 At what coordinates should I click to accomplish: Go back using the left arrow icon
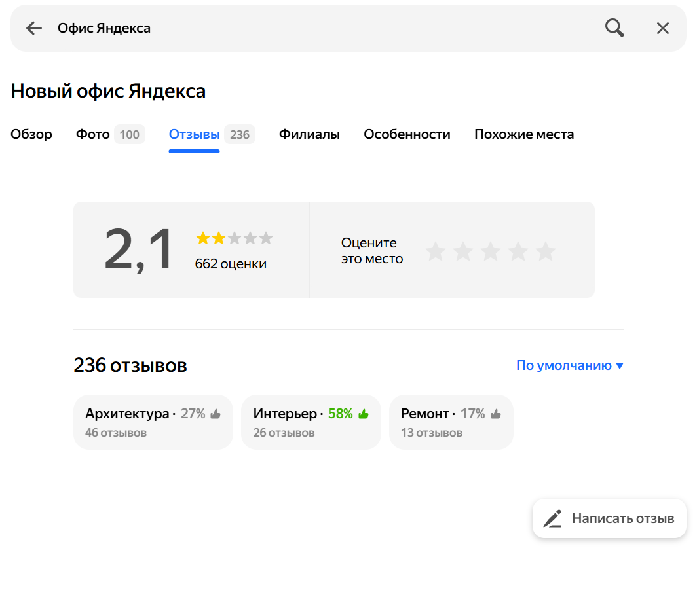tap(34, 28)
